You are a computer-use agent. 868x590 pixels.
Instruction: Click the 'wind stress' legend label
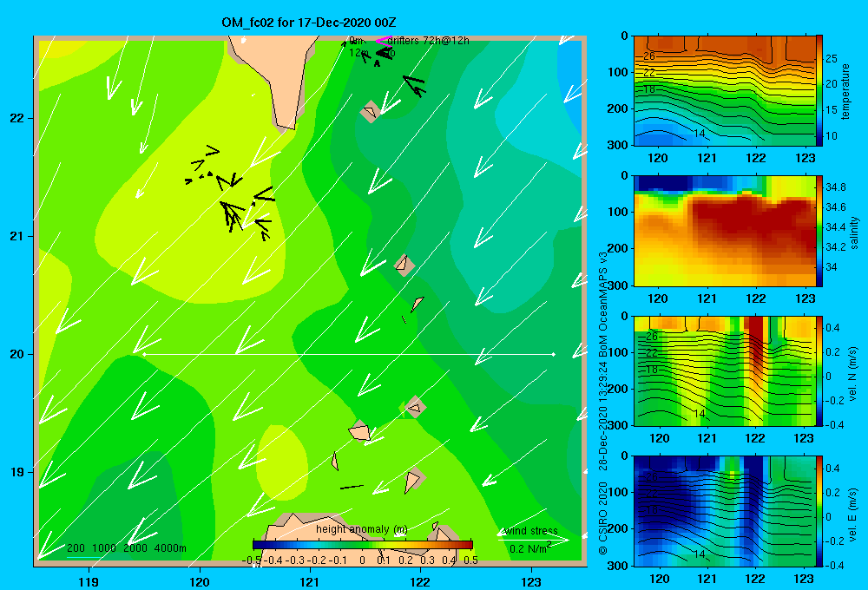point(530,531)
